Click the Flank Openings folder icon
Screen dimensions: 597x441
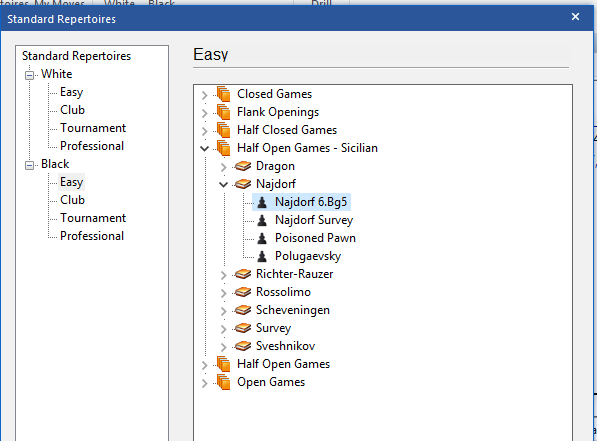[223, 112]
